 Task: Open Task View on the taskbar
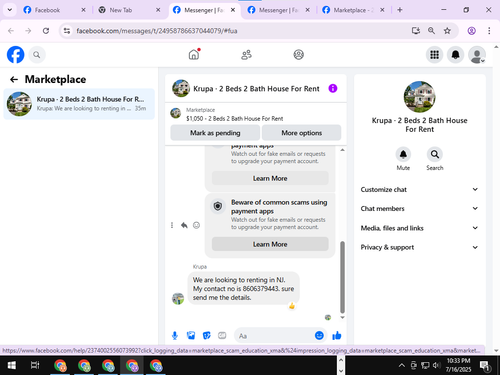(35, 366)
